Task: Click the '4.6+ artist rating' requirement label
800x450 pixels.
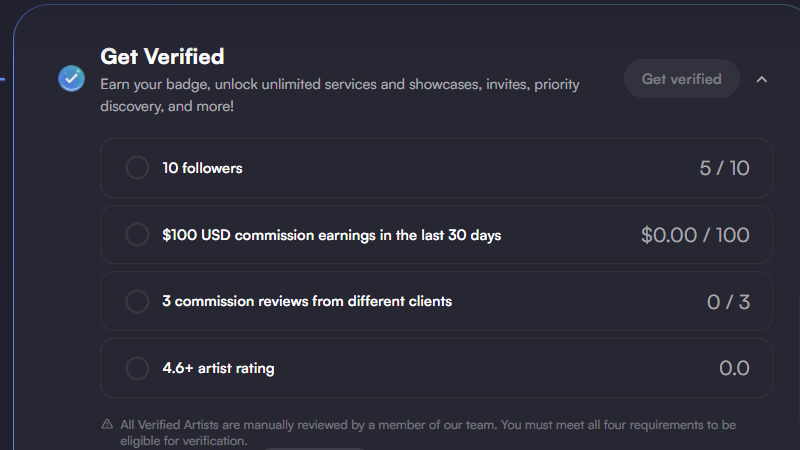Action: (218, 368)
